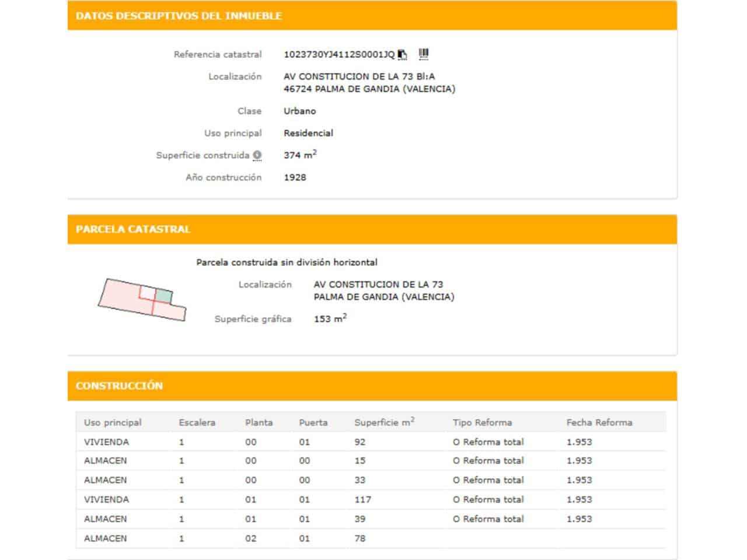Click the Parcela Catastral section header

(x=133, y=229)
